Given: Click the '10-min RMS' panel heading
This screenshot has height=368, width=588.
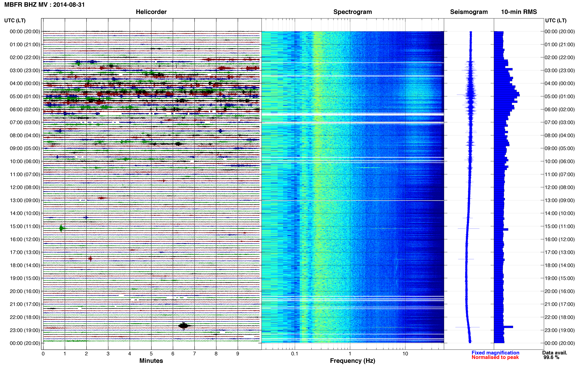Looking at the screenshot, I should coord(519,12).
